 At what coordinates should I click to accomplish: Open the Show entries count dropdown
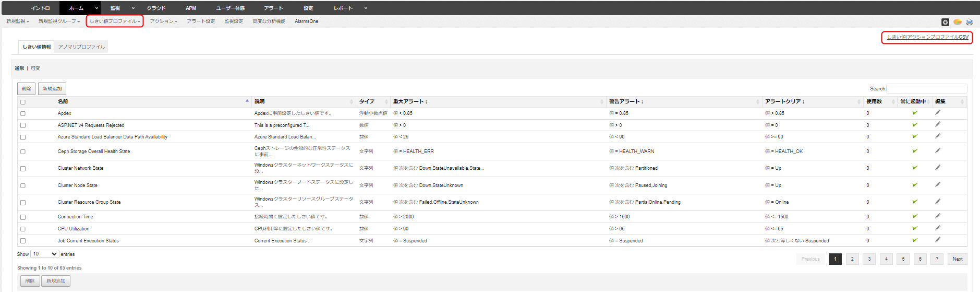click(x=45, y=254)
